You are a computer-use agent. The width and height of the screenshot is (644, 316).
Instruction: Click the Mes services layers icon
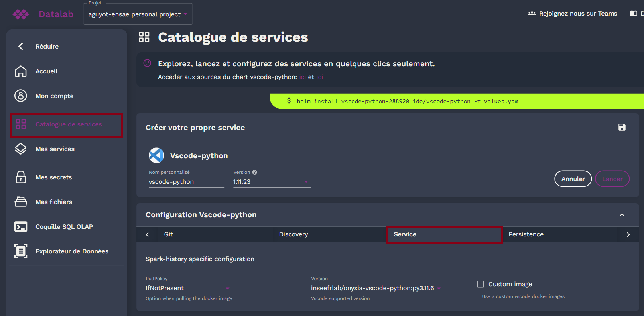pos(21,149)
